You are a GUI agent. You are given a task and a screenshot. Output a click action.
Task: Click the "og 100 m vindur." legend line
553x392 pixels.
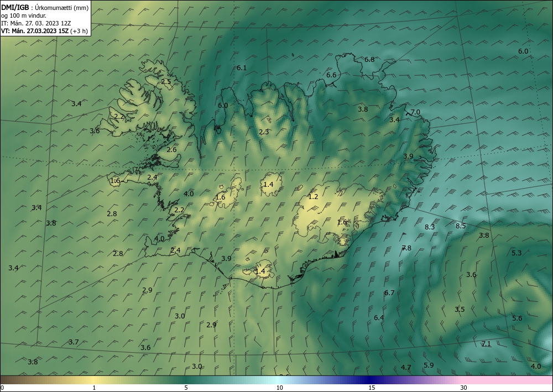click(x=24, y=15)
